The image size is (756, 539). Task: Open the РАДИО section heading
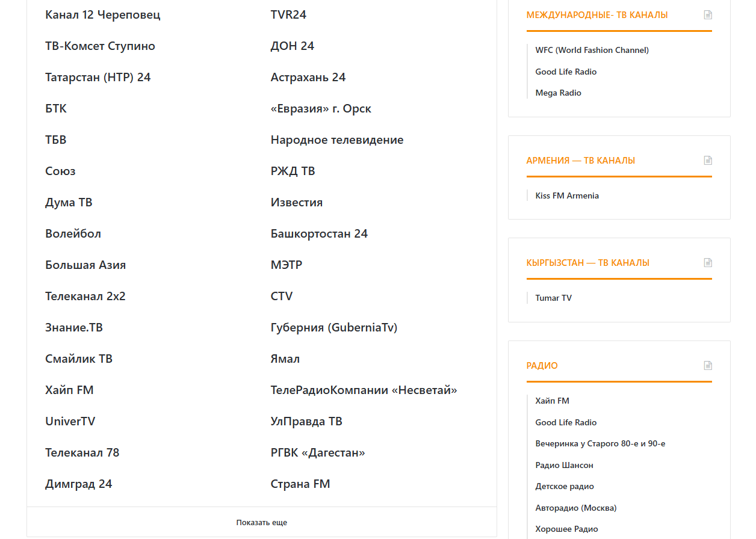tap(542, 366)
